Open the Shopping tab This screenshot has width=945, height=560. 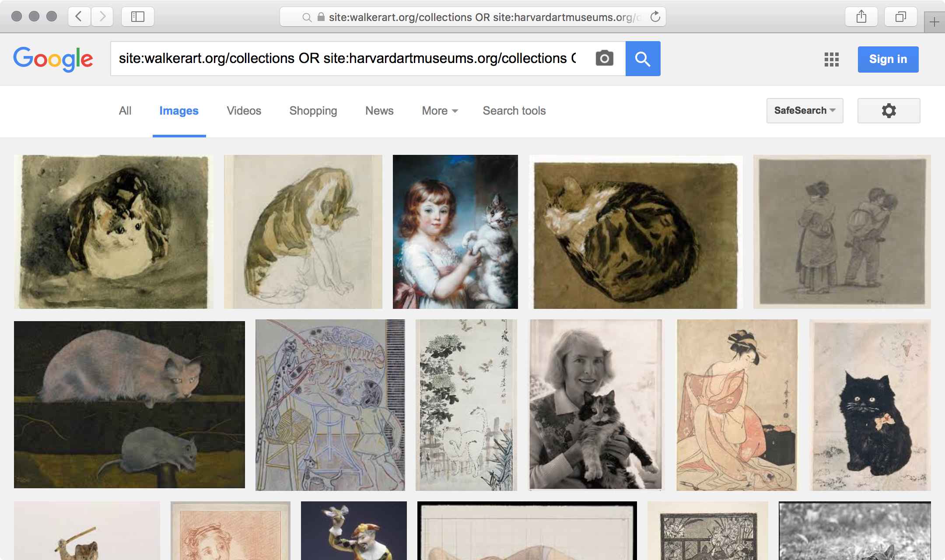point(313,111)
